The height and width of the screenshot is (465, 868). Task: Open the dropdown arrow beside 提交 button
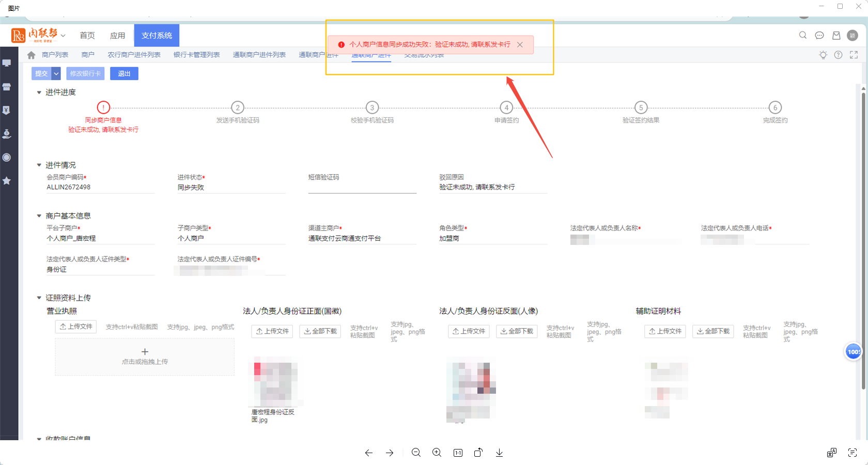pyautogui.click(x=56, y=74)
